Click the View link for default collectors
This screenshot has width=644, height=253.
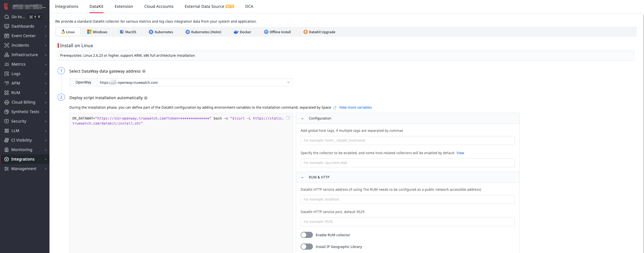[x=460, y=153]
